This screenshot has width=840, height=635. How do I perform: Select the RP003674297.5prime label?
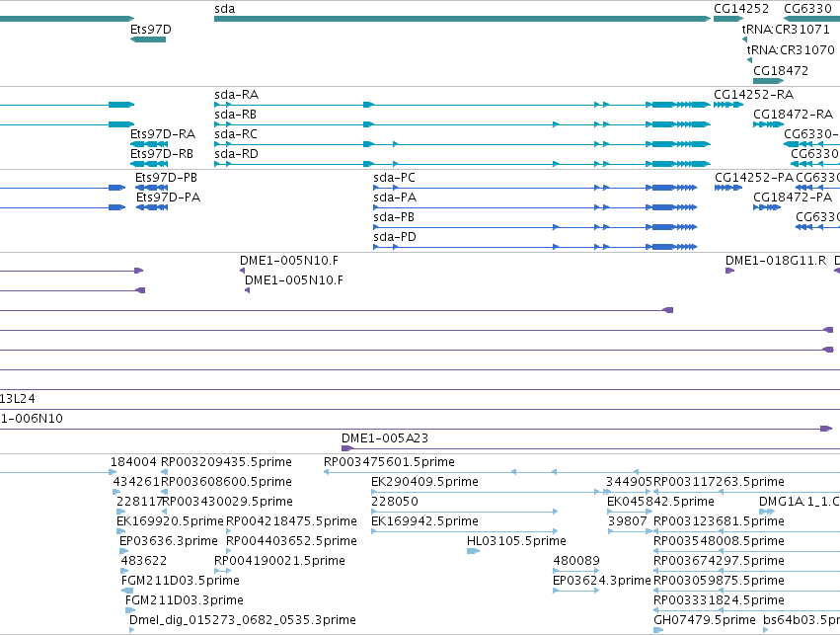tap(719, 561)
